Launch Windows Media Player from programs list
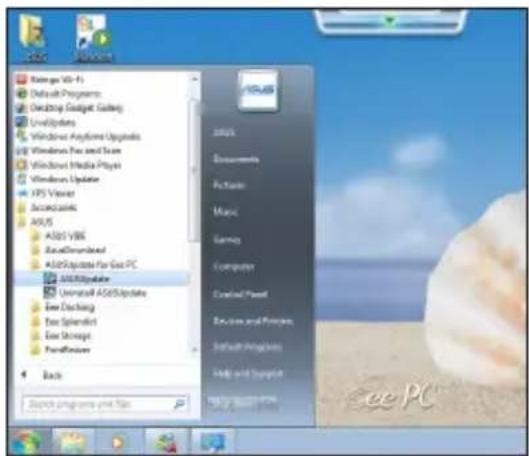The height and width of the screenshot is (456, 529). point(68,165)
